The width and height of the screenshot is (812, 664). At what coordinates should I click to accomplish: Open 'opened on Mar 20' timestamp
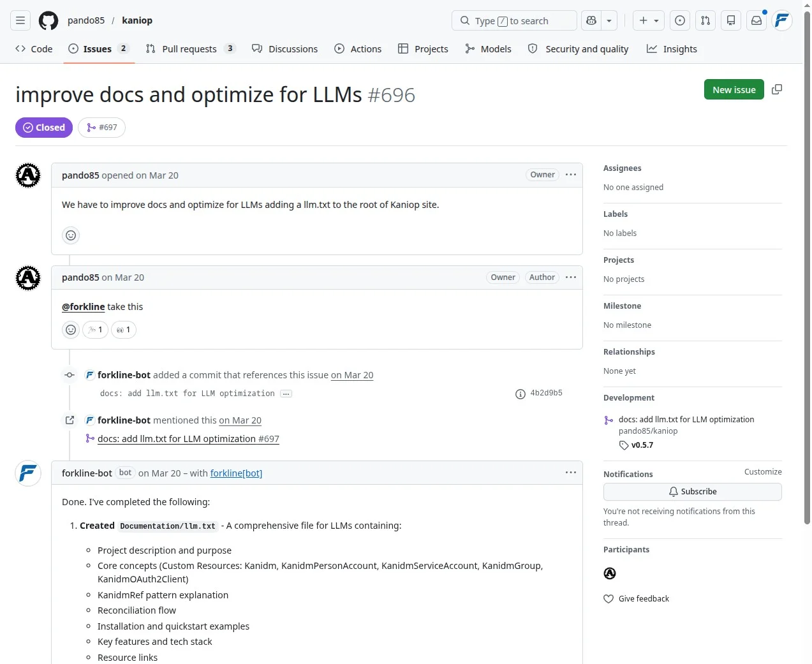[x=140, y=175]
